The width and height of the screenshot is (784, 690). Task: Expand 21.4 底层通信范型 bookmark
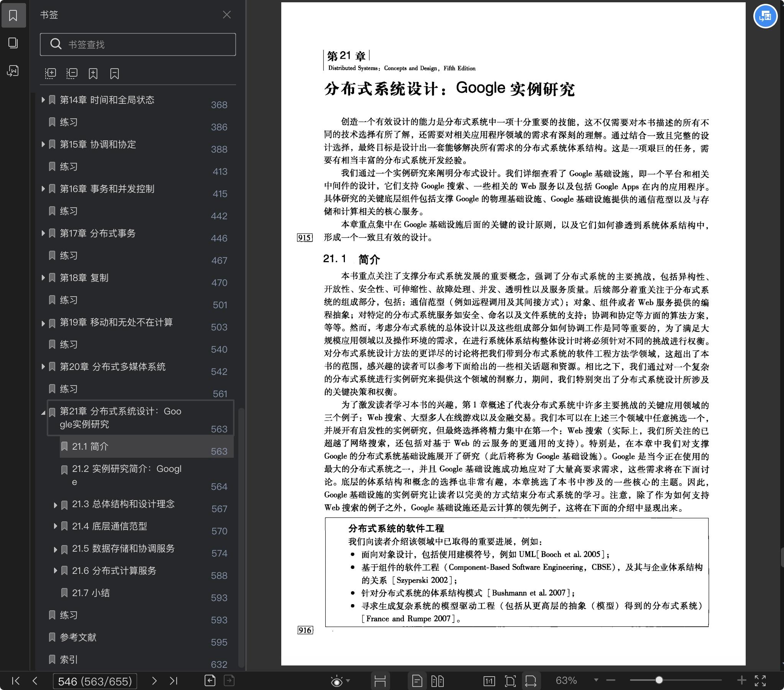(55, 527)
